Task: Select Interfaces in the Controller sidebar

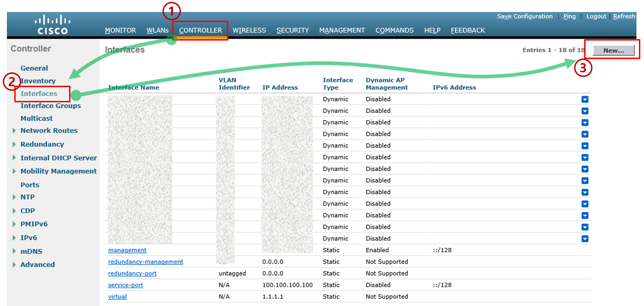Action: pos(39,94)
